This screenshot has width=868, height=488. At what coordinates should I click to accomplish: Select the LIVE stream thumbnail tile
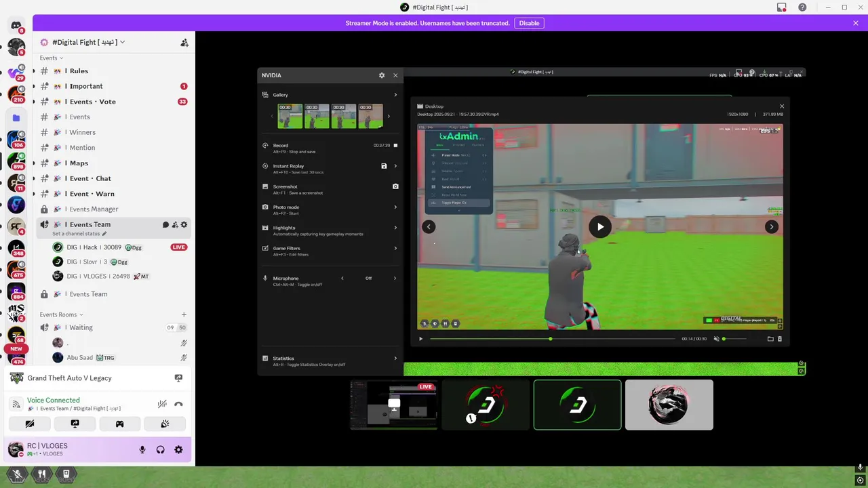[393, 405]
